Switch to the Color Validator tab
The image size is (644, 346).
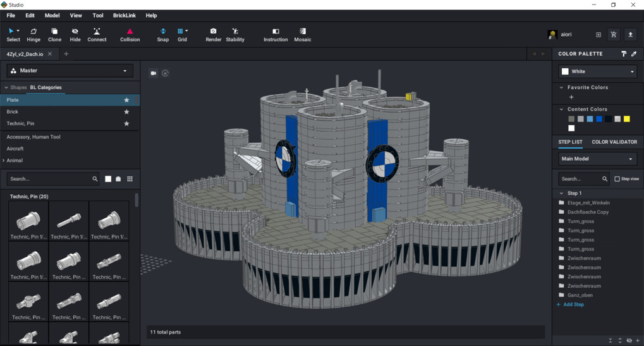pyautogui.click(x=614, y=142)
